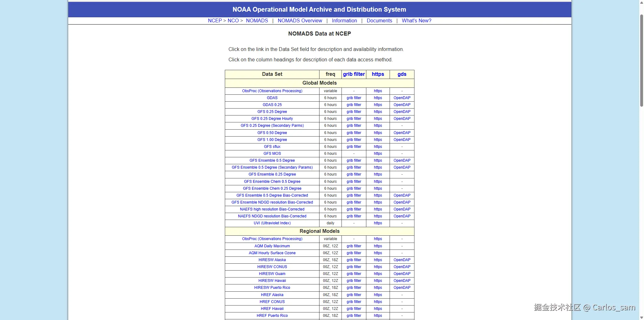The image size is (644, 320).
Task: Open https access for GDAS 0.25
Action: coord(378,105)
